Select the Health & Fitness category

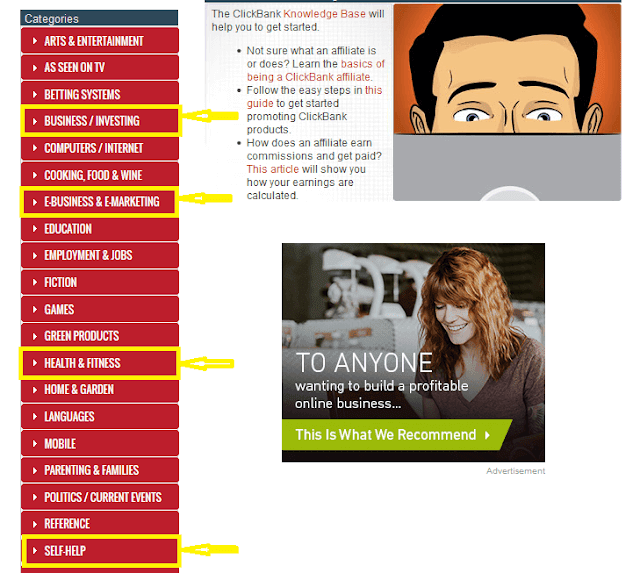tap(100, 363)
